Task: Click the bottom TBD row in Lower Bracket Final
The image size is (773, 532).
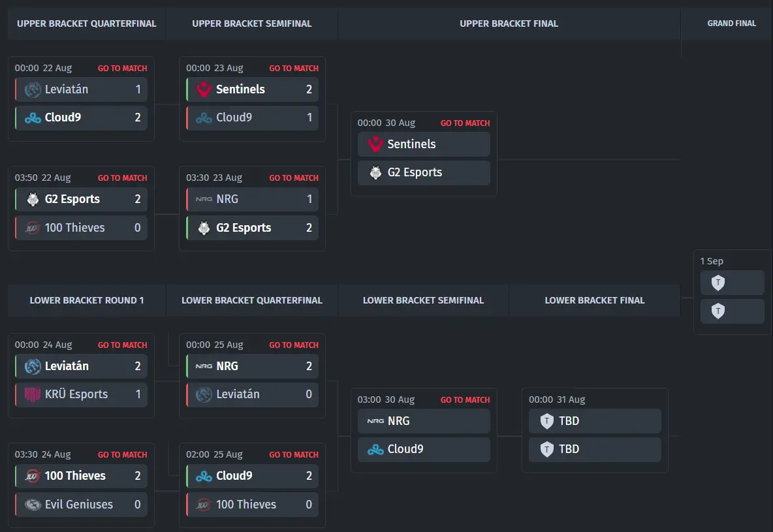Action: (x=595, y=449)
